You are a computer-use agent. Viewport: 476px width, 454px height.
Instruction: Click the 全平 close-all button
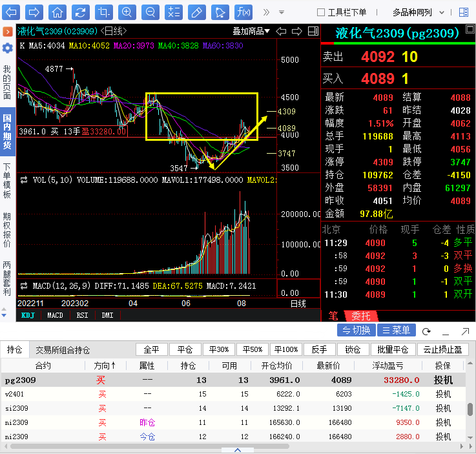click(151, 349)
